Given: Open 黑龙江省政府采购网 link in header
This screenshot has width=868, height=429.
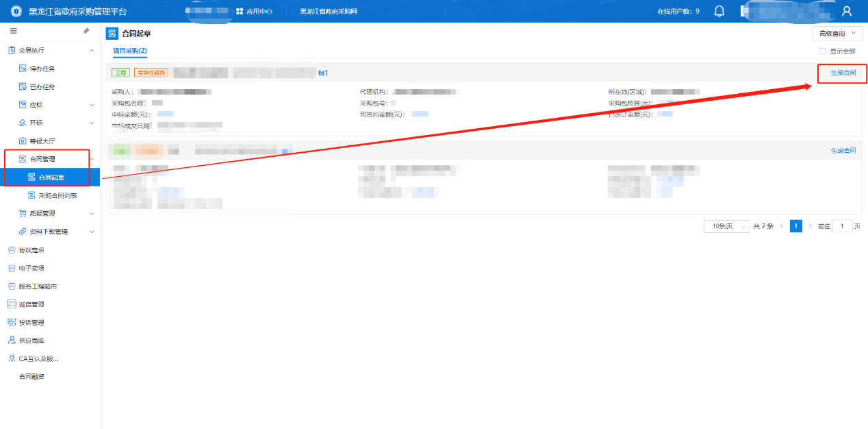Looking at the screenshot, I should click(329, 12).
